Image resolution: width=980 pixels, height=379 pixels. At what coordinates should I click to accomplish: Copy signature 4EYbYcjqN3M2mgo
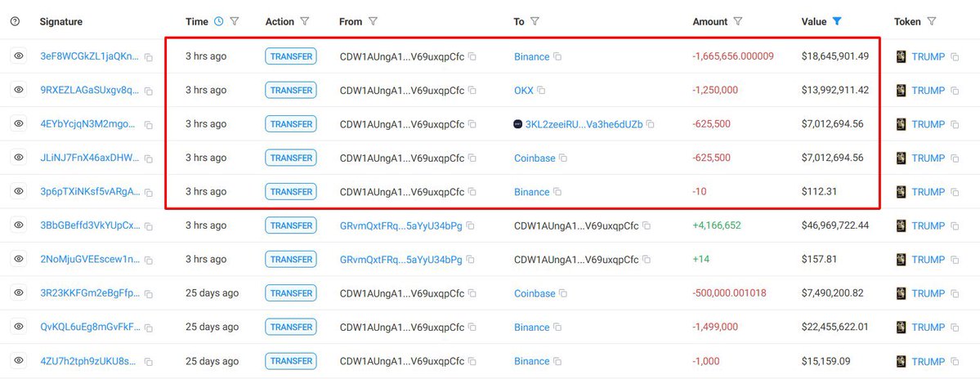click(149, 124)
